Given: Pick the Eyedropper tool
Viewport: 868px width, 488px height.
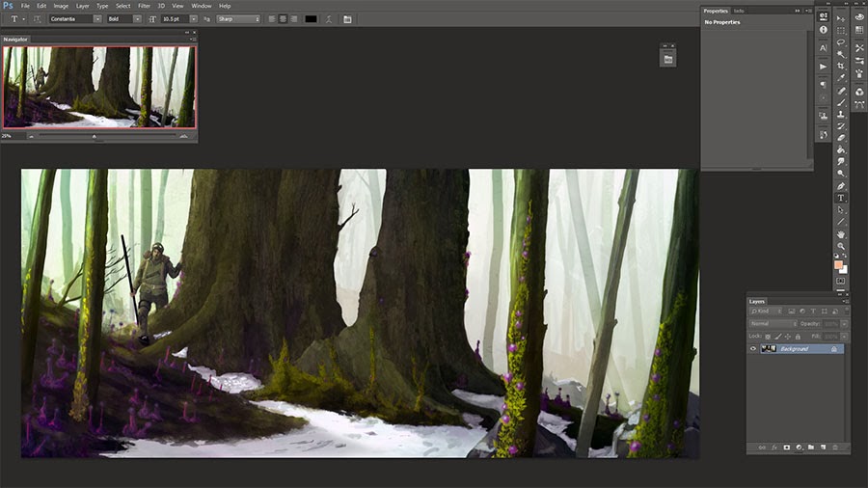Looking at the screenshot, I should [x=841, y=78].
